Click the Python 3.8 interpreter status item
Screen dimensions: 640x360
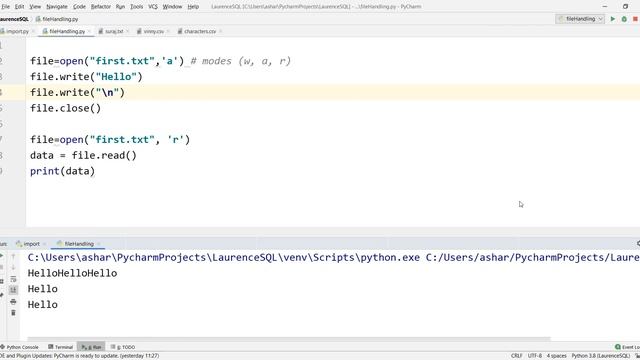pyautogui.click(x=600, y=356)
